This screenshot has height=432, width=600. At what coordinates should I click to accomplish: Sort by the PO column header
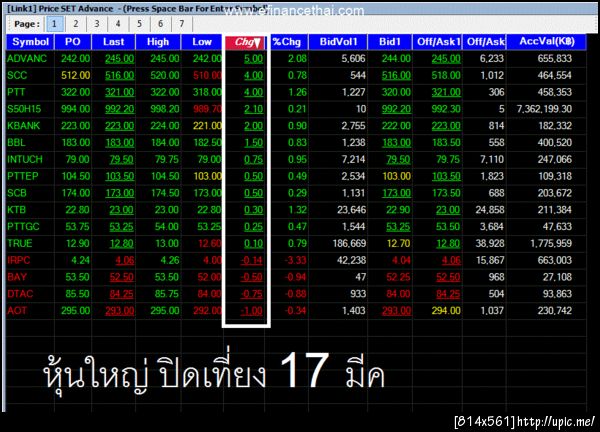[73, 42]
